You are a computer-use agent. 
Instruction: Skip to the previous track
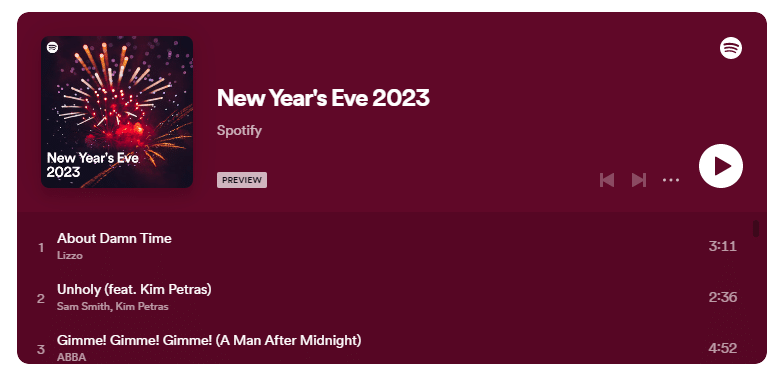(607, 180)
